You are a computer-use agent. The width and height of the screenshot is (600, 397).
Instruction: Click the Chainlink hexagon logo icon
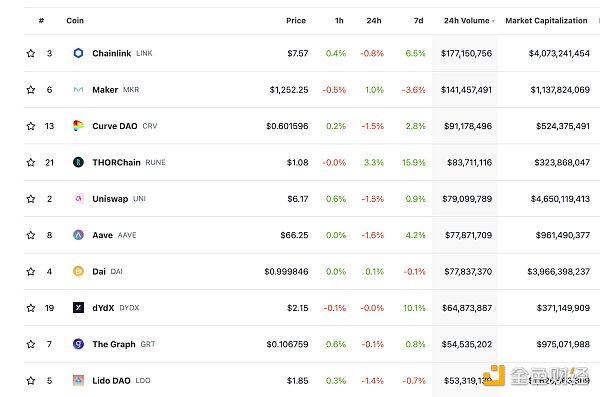tap(78, 53)
